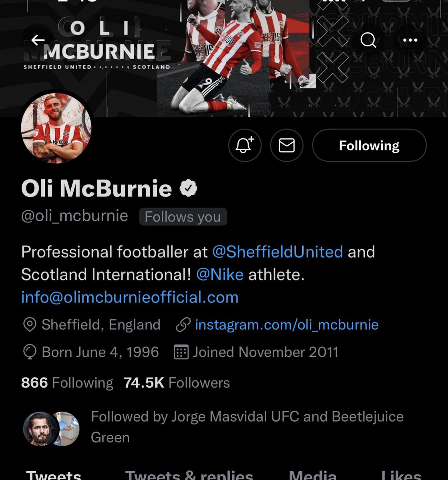
Task: Tap the link chain icon beside the Instagram URL
Action: [x=183, y=325]
